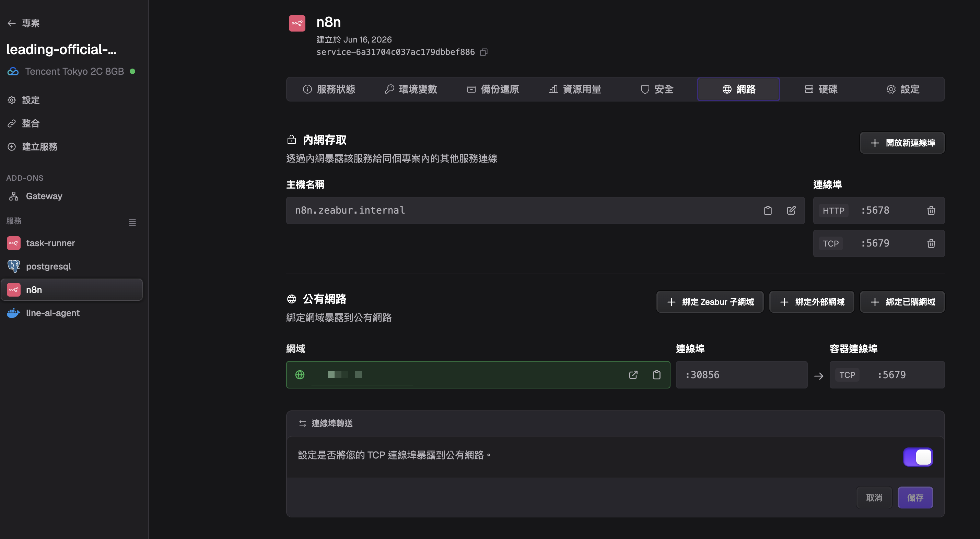Edit the n8n.zeabur.internal hostname

point(791,211)
